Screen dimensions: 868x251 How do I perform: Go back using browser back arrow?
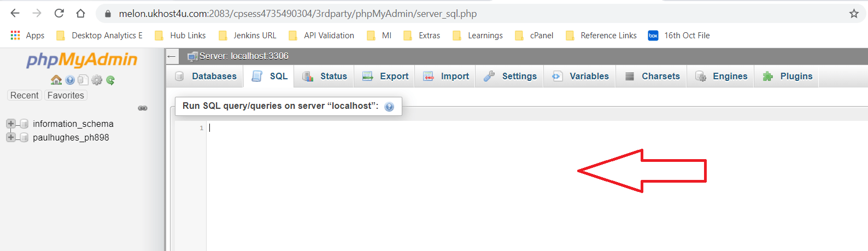15,13
